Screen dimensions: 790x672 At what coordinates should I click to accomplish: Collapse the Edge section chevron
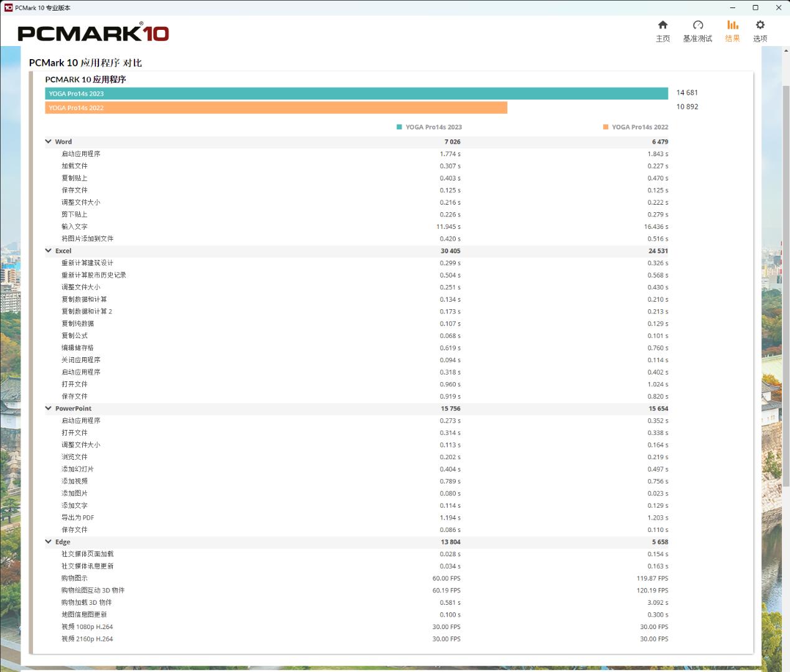[48, 542]
